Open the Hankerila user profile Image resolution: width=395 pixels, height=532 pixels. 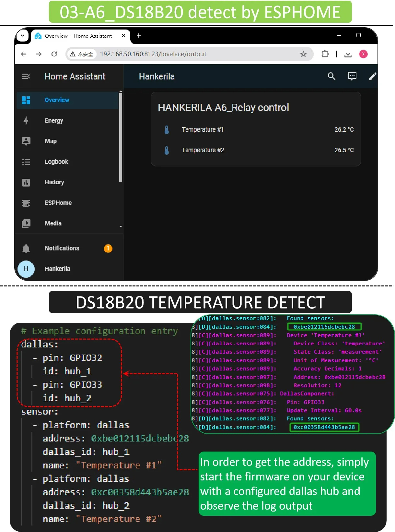pyautogui.click(x=67, y=269)
